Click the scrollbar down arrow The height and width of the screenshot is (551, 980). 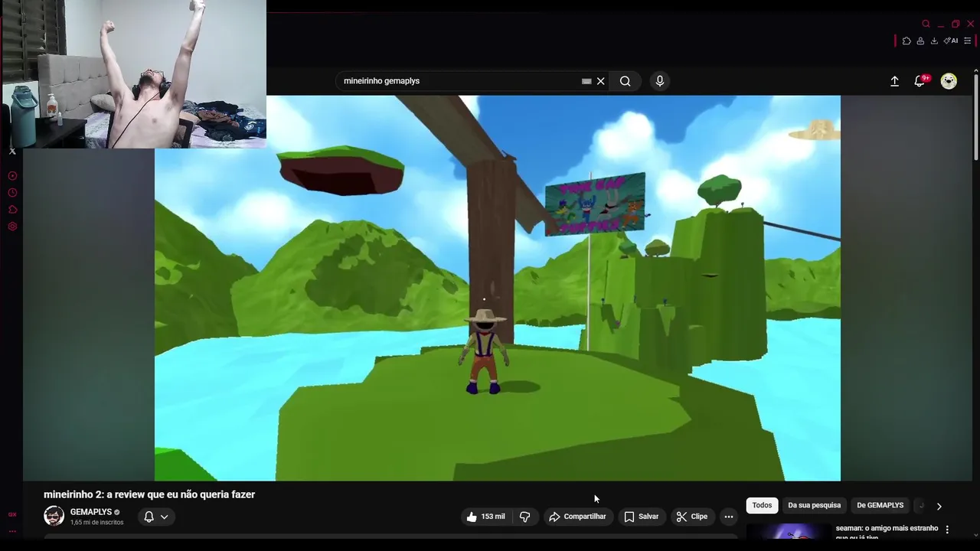coord(975,535)
